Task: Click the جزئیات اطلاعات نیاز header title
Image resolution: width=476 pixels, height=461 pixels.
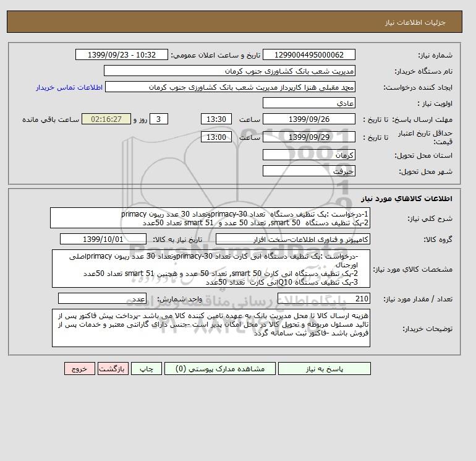Action: click(415, 22)
